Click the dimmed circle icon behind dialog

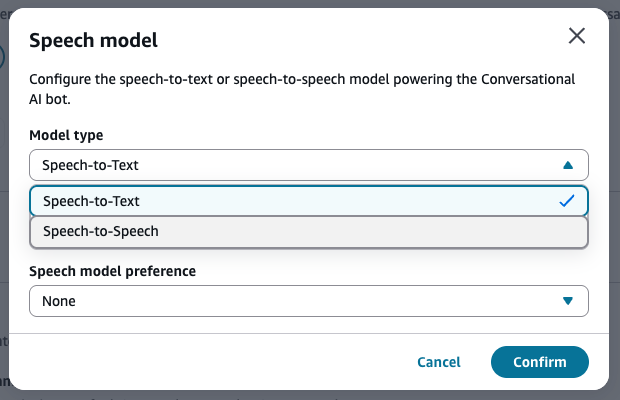coord(4,57)
